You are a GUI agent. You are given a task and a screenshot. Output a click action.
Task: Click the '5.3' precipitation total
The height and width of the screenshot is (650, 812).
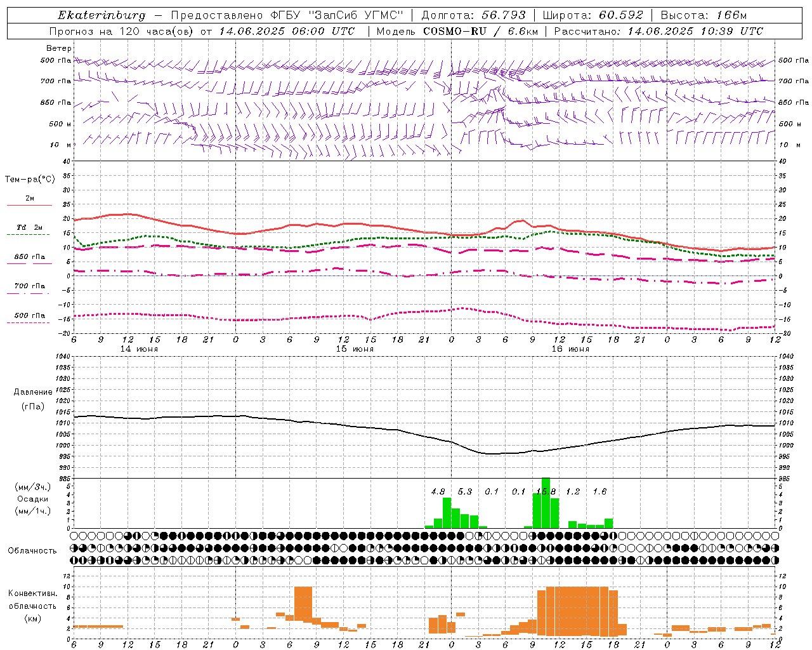[465, 492]
